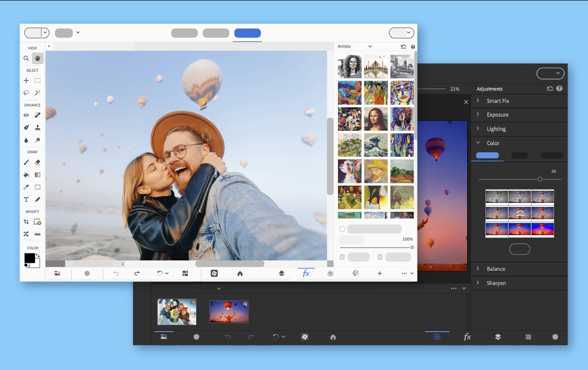This screenshot has width=588, height=370.
Task: Collapse the Color adjustment section
Action: pyautogui.click(x=493, y=143)
